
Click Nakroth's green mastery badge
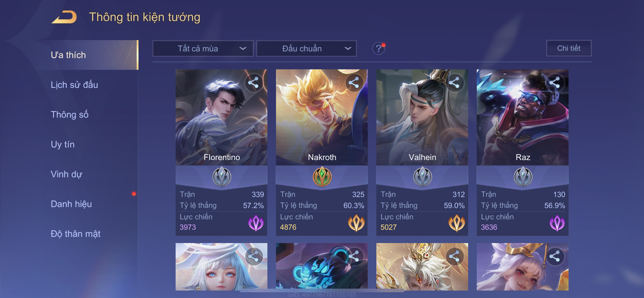tap(322, 176)
